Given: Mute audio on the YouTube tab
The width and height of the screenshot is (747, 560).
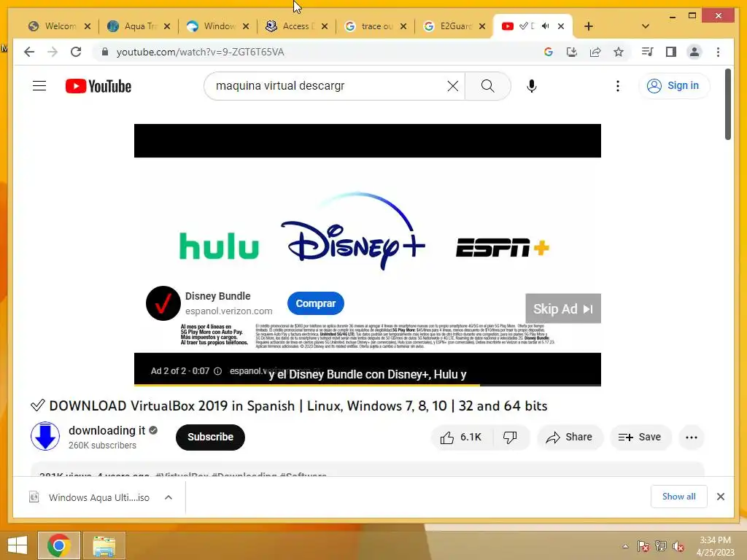Looking at the screenshot, I should pyautogui.click(x=546, y=26).
